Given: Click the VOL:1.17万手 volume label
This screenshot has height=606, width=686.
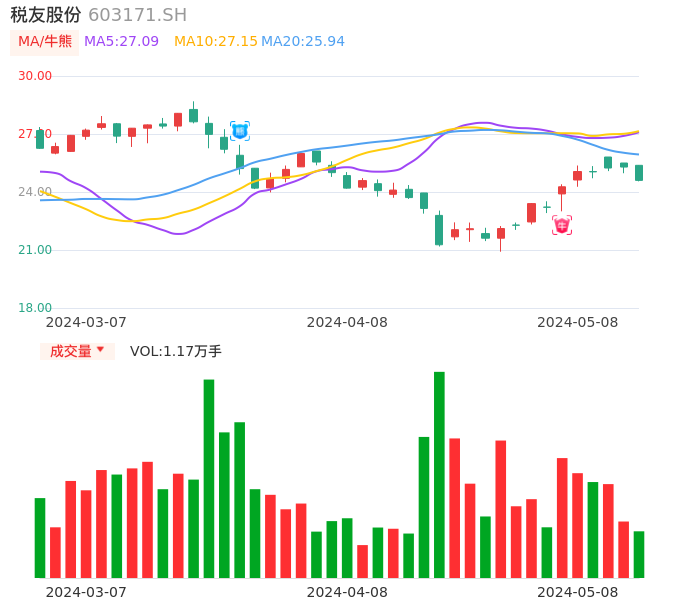Looking at the screenshot, I should (175, 351).
